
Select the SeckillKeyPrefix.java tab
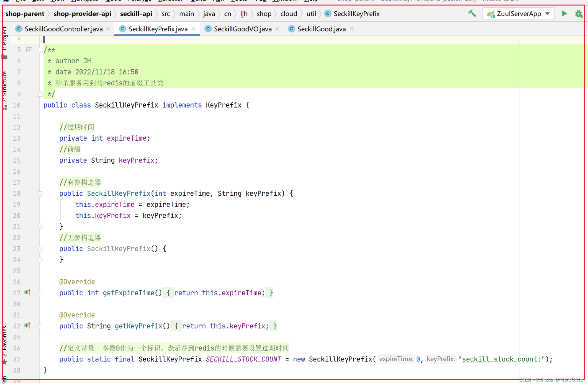[x=158, y=29]
